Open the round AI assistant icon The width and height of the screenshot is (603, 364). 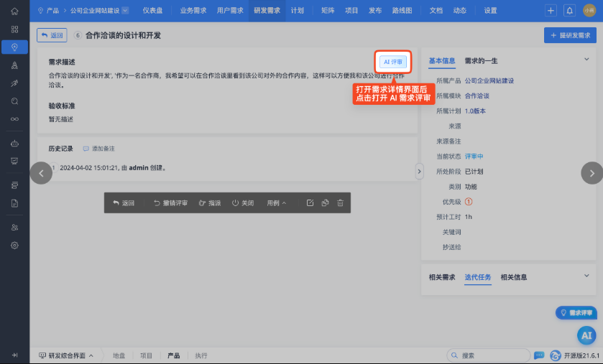586,335
